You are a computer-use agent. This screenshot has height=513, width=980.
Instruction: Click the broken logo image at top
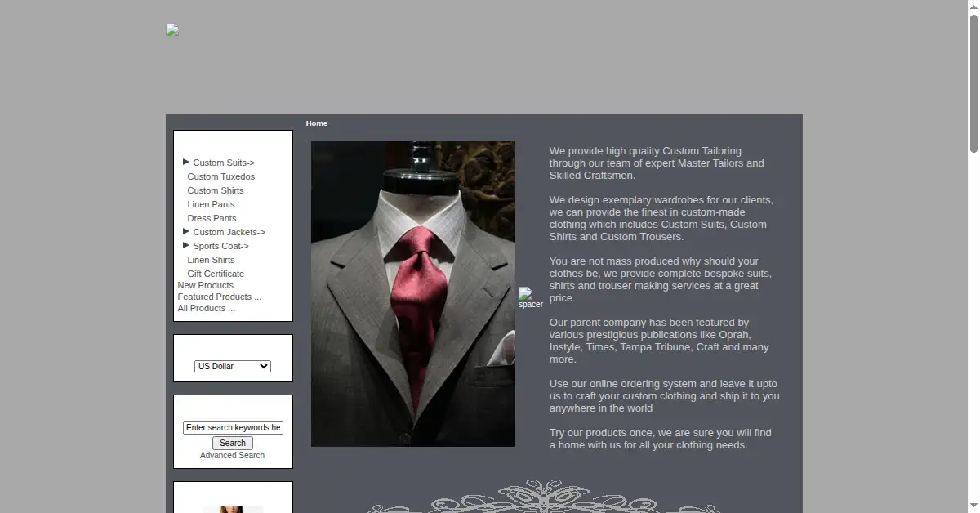point(172,30)
